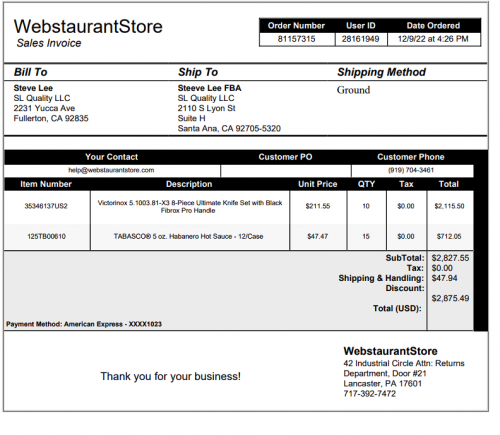
Task: Click subtotal amount $2,827.55
Action: click(450, 258)
